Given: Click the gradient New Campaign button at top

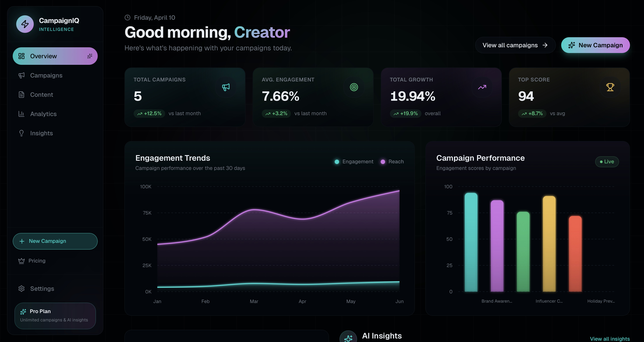Looking at the screenshot, I should [x=595, y=45].
